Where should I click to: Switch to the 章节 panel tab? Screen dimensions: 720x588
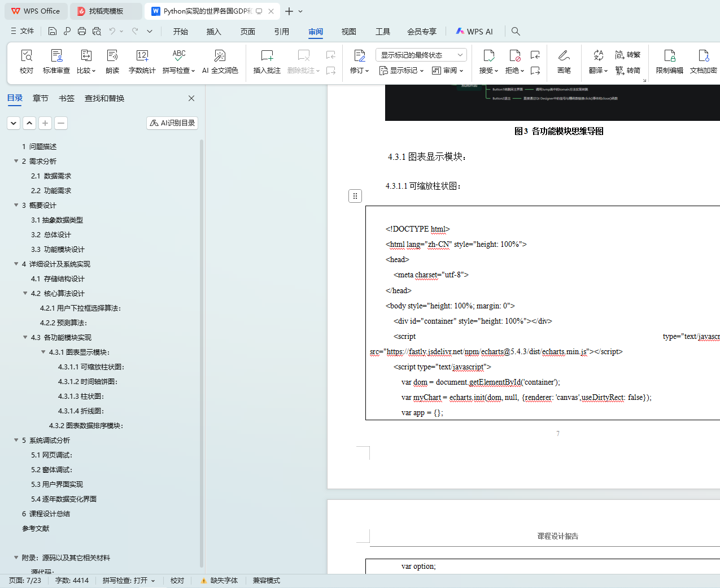point(41,98)
